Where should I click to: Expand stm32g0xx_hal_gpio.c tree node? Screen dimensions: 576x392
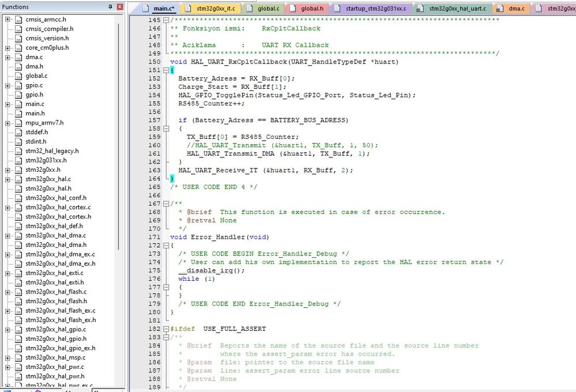pos(7,330)
